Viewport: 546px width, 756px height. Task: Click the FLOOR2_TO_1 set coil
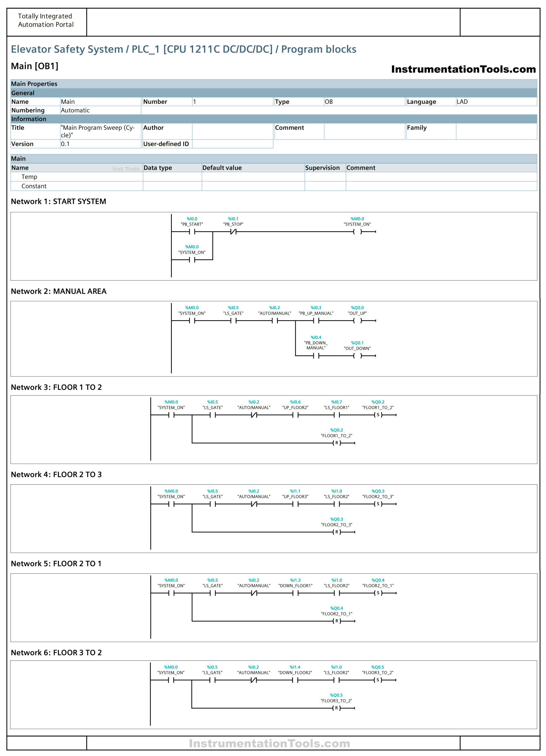pos(378,593)
